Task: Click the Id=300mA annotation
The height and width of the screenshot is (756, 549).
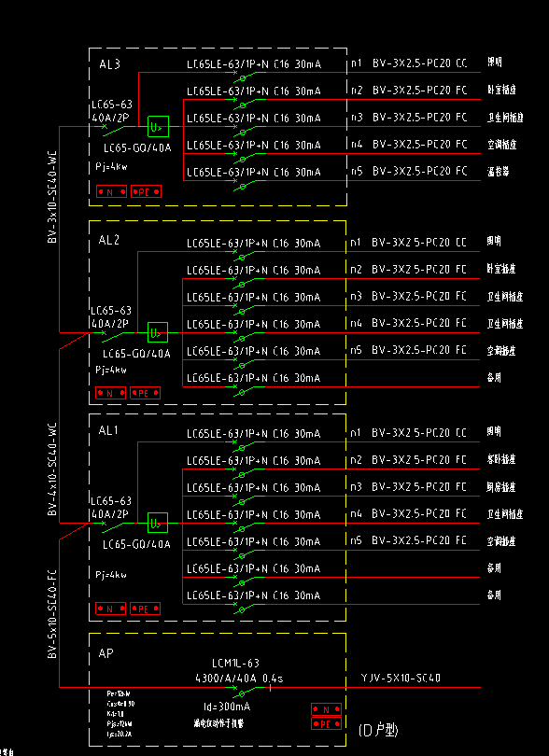Action: coord(227,707)
